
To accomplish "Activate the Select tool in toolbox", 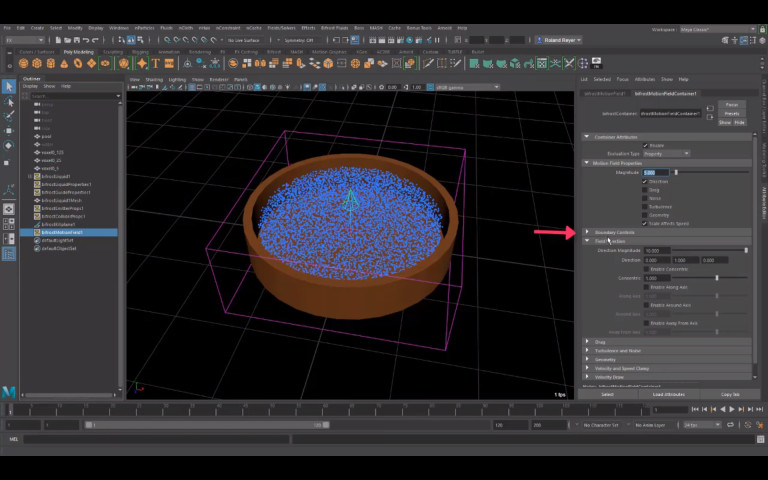I will coord(9,87).
